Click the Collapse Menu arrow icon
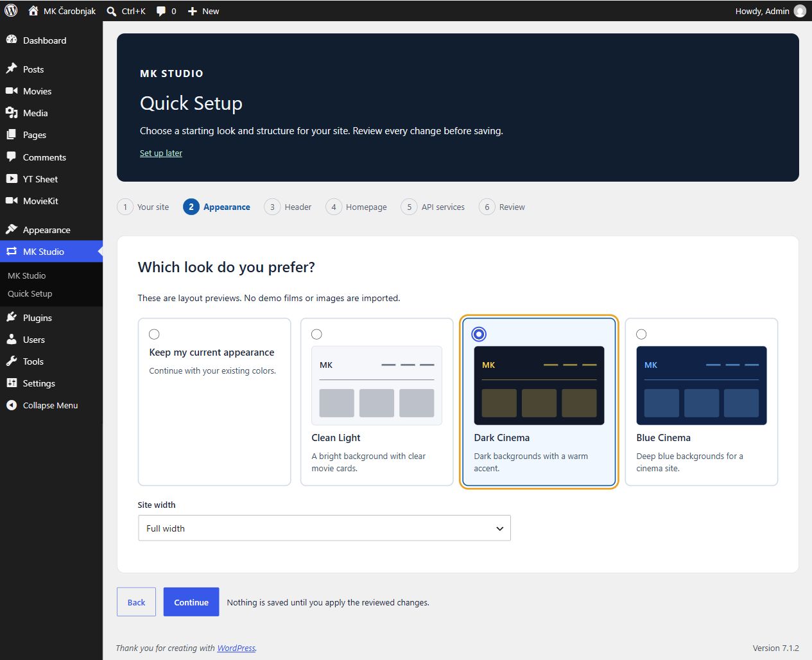 point(12,405)
